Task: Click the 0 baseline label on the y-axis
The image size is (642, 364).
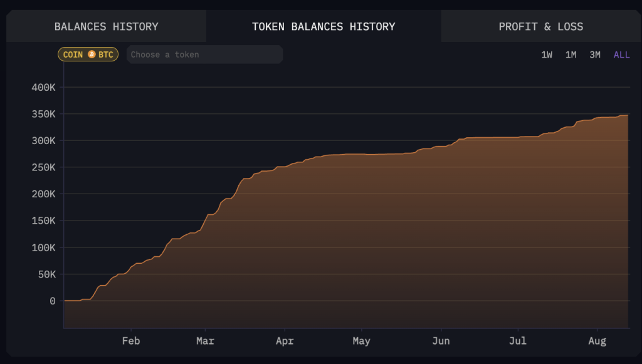Action: point(53,301)
